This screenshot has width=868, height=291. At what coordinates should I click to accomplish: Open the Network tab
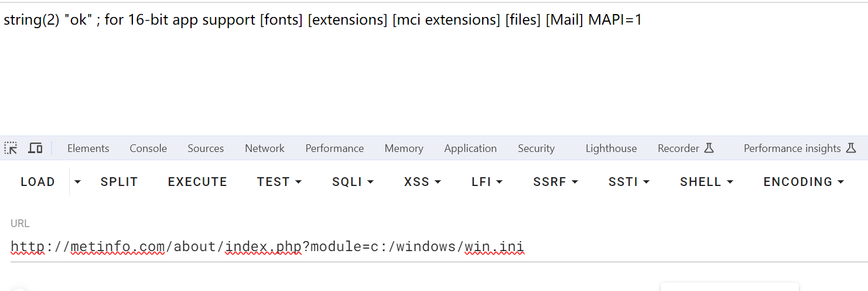pos(265,148)
